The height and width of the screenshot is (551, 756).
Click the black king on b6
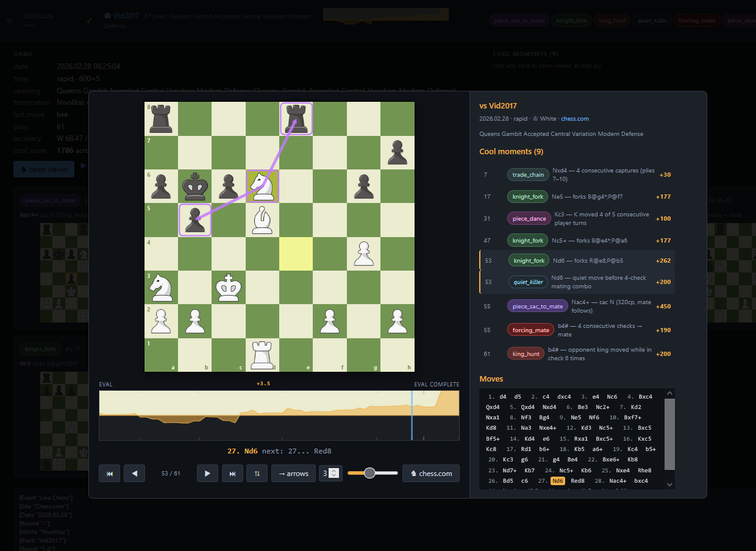pyautogui.click(x=194, y=186)
